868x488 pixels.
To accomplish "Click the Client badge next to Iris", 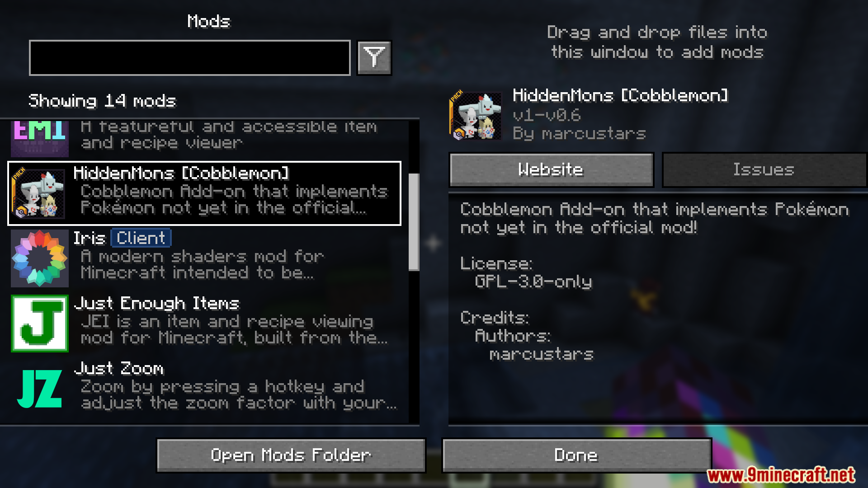I will [x=141, y=238].
